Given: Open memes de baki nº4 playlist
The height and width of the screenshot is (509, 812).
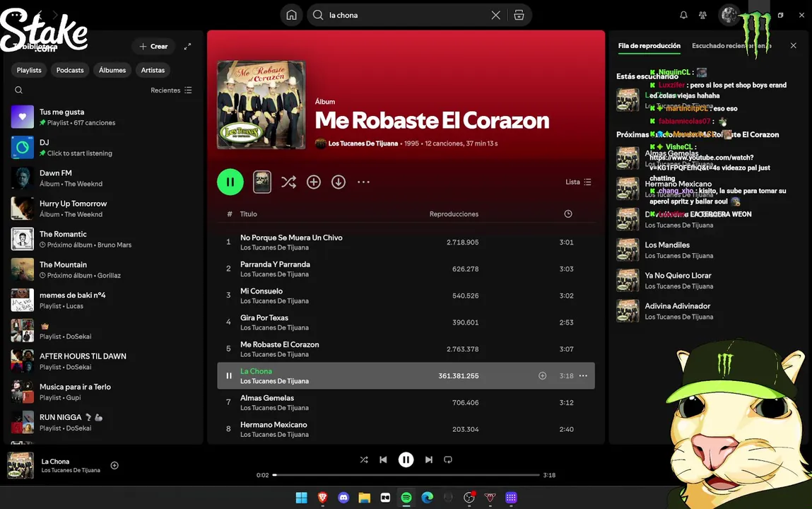Looking at the screenshot, I should [x=104, y=300].
